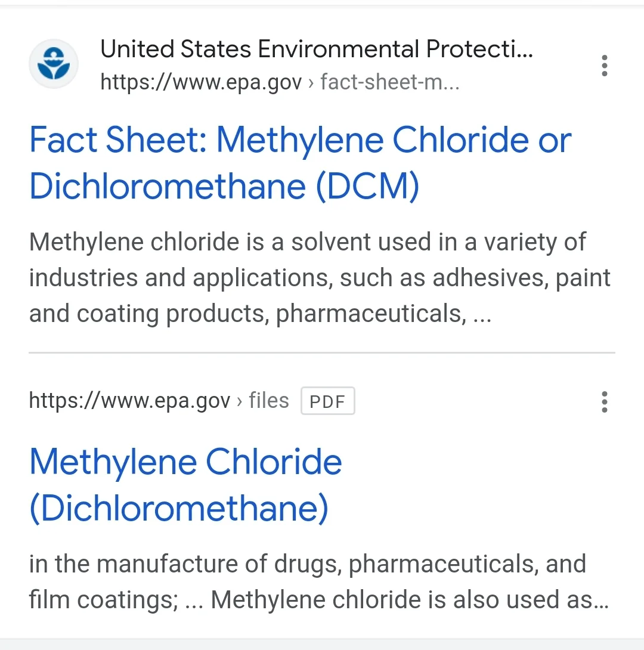This screenshot has width=644, height=650.
Task: Click the '(Dichloromethane)' second title line
Action: (x=179, y=508)
